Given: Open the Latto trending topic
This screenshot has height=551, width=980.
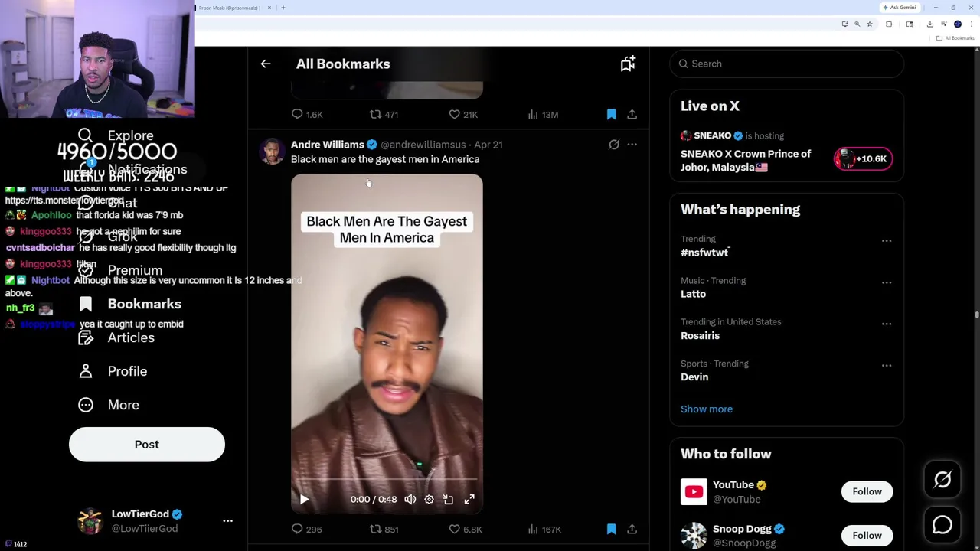Looking at the screenshot, I should (693, 294).
